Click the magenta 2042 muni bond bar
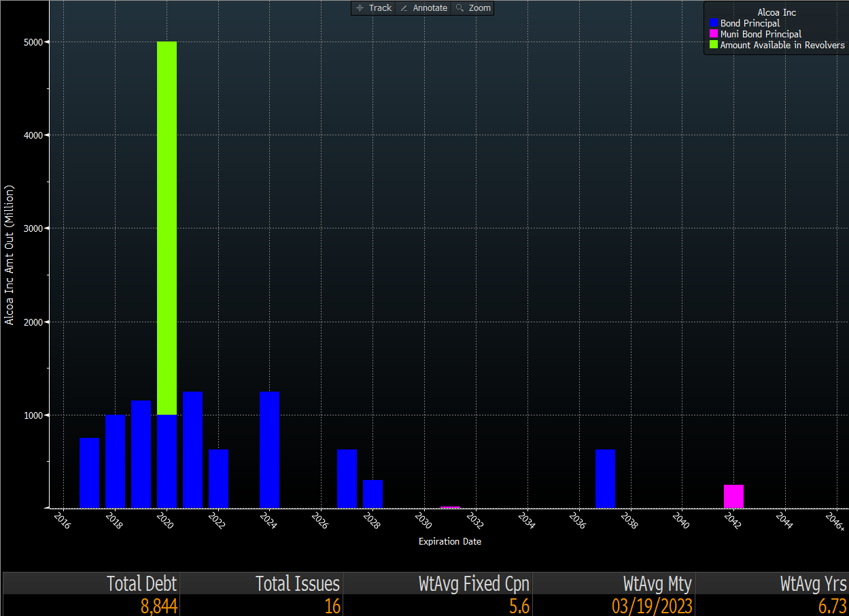This screenshot has height=616, width=849. pyautogui.click(x=733, y=496)
